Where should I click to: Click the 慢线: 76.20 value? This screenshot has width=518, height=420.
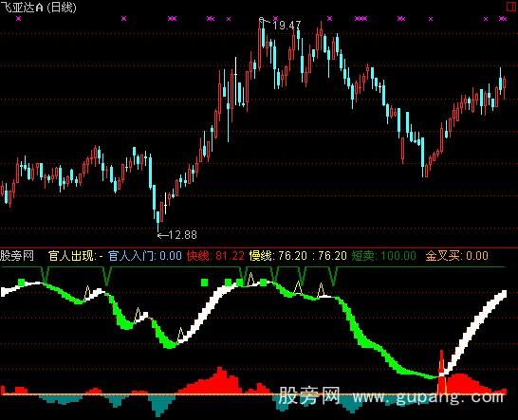[278, 256]
